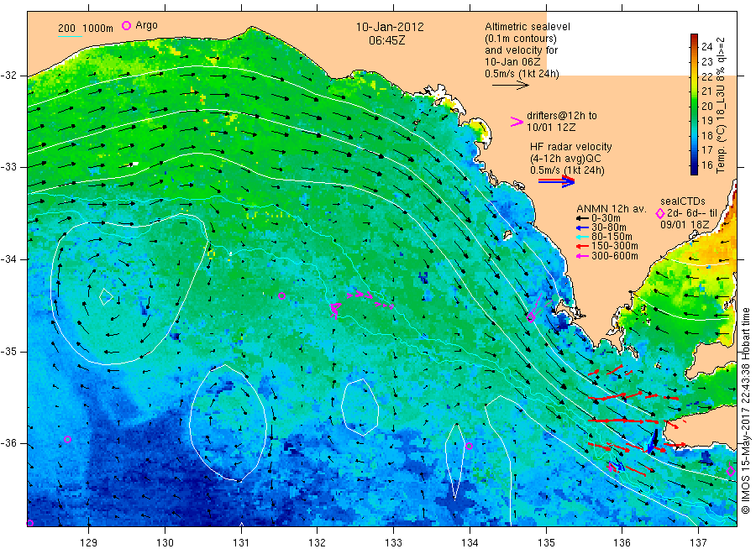Screen dimensions: 756x554
Task: Click the '09/01 18Z' text
Action: pyautogui.click(x=685, y=225)
